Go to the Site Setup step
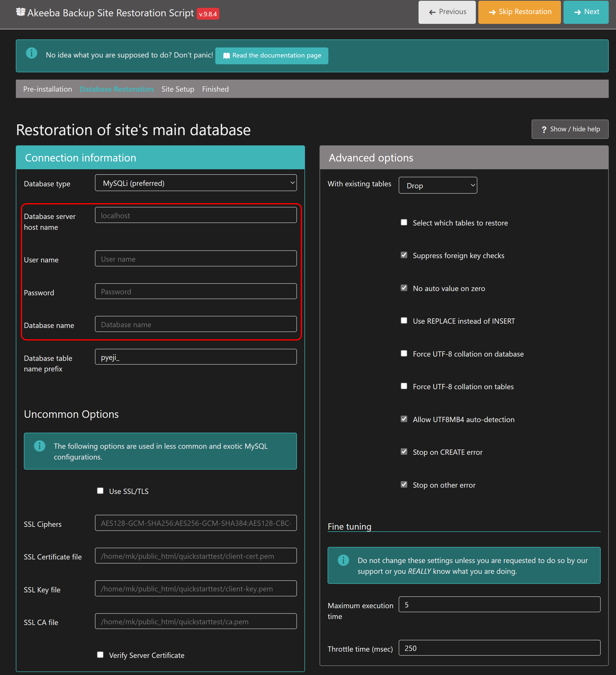 point(178,89)
